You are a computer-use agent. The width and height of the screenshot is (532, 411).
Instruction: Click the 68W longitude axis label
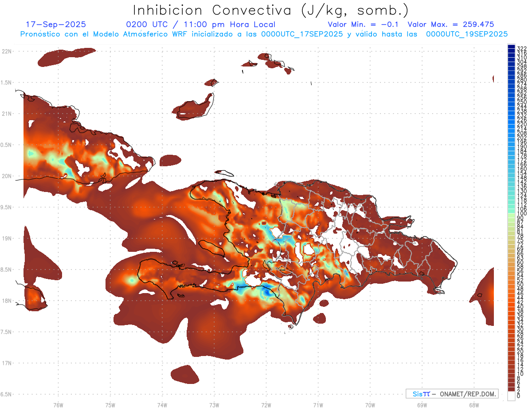click(473, 405)
